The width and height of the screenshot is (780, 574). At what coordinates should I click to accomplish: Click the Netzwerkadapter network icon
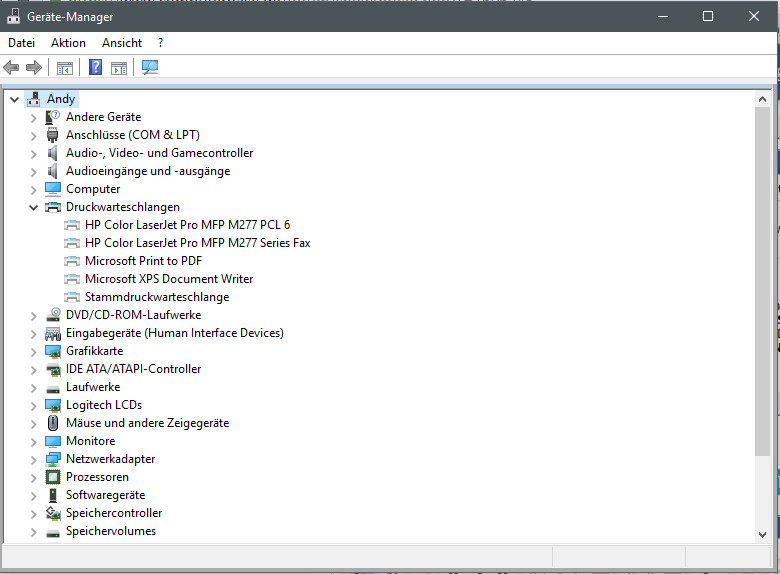[x=53, y=459]
